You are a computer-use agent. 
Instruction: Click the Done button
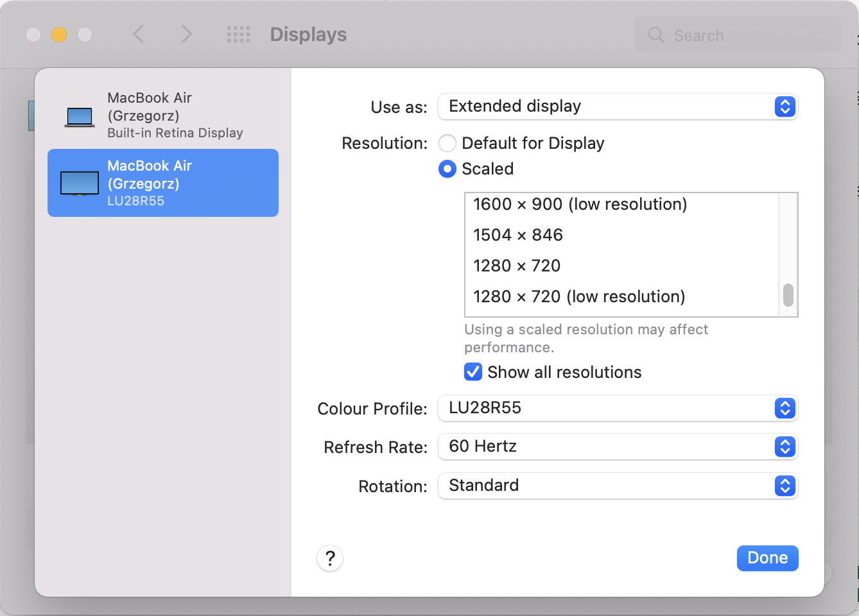coord(768,558)
